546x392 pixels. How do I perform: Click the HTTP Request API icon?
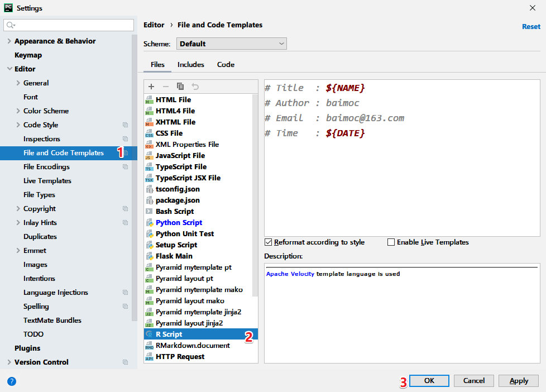point(149,356)
